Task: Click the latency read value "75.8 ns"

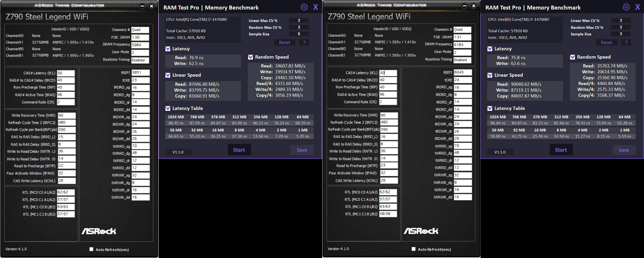Action: [518, 58]
